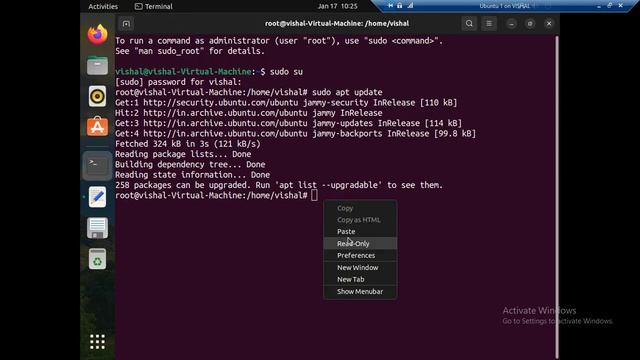Open the terminal hamburger menu
This screenshot has height=360, width=640.
click(x=489, y=24)
